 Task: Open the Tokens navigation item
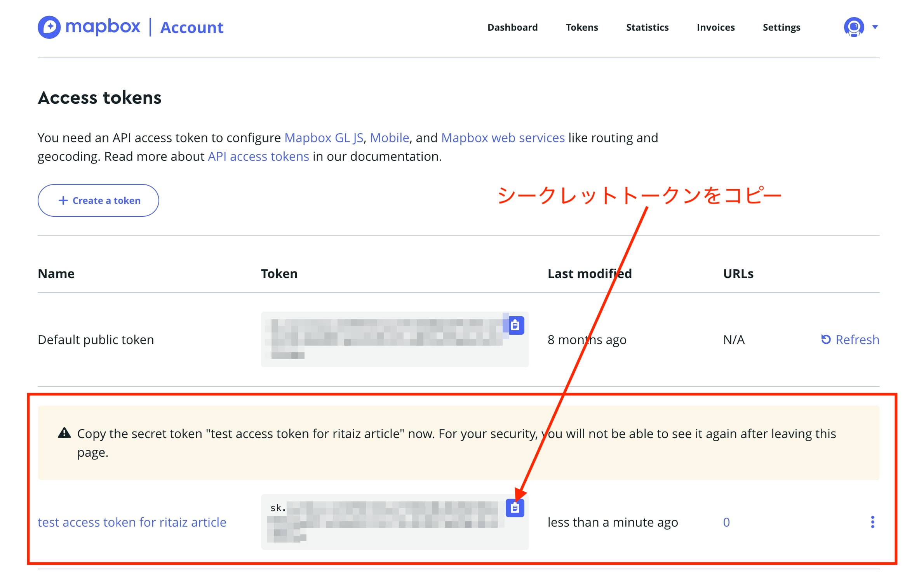[581, 27]
